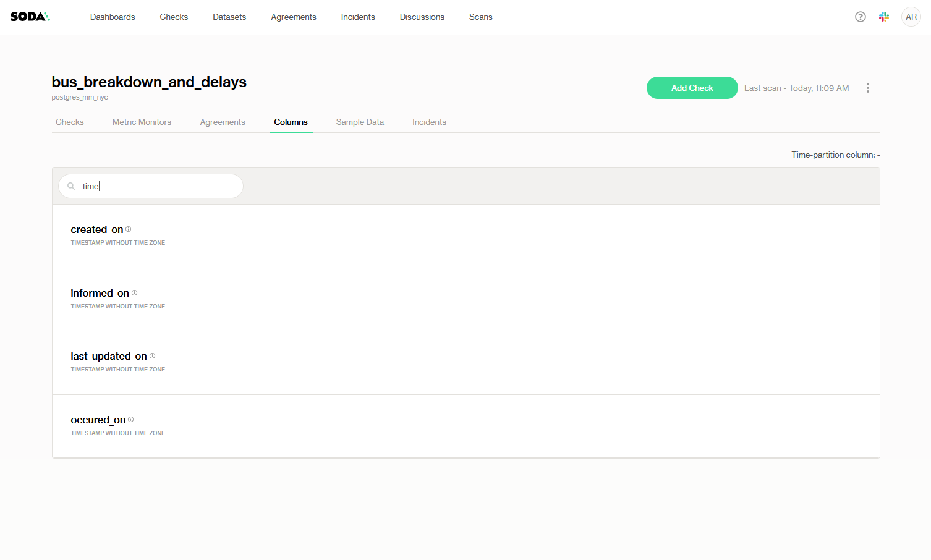The height and width of the screenshot is (560, 931).
Task: Click the info icon next to informed_on
Action: pyautogui.click(x=135, y=293)
